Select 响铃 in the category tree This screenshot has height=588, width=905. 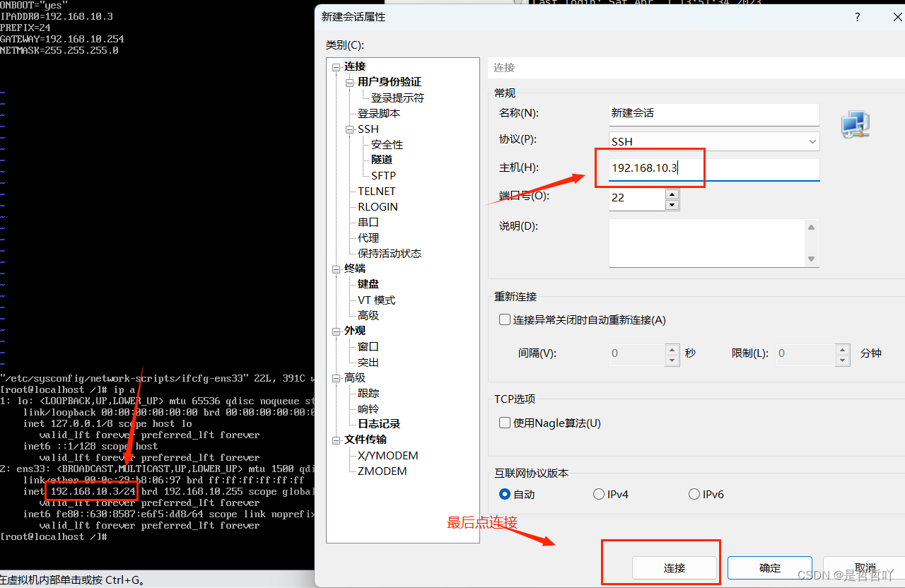point(368,408)
